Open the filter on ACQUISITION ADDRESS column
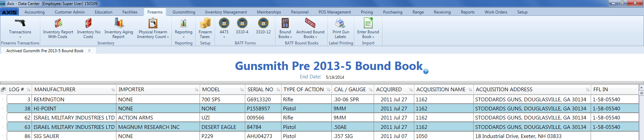 coord(588,90)
